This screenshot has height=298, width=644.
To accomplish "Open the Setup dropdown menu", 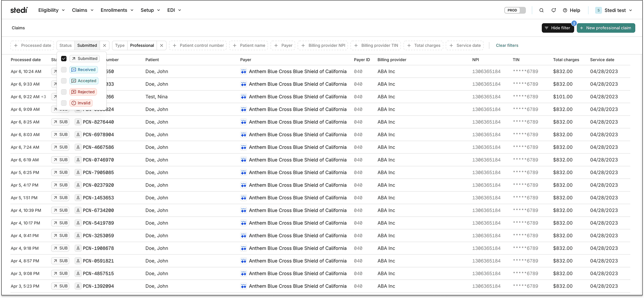I will coord(150,10).
